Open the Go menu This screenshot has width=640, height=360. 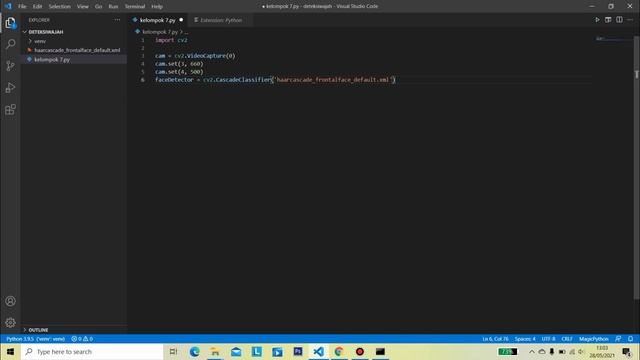98,7
